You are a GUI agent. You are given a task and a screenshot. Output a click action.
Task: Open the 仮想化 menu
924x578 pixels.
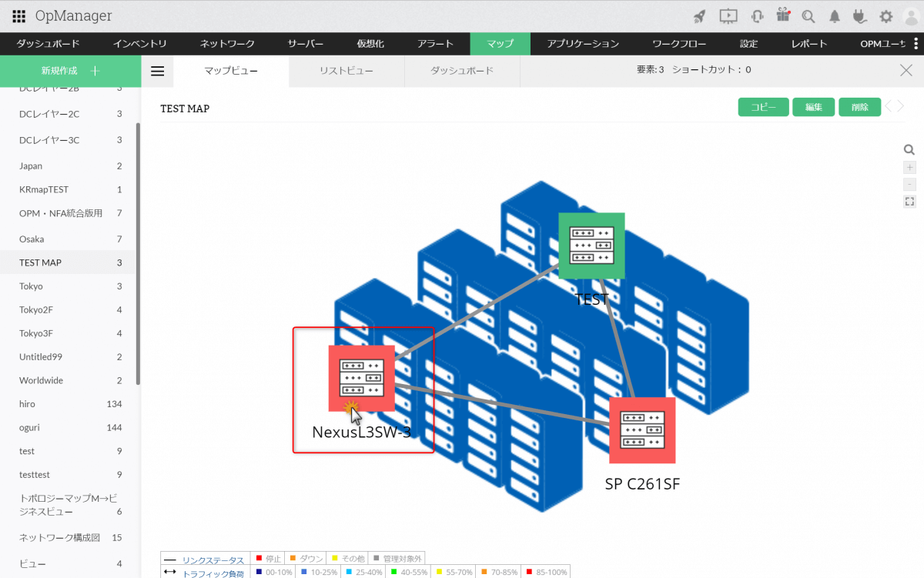pos(370,44)
